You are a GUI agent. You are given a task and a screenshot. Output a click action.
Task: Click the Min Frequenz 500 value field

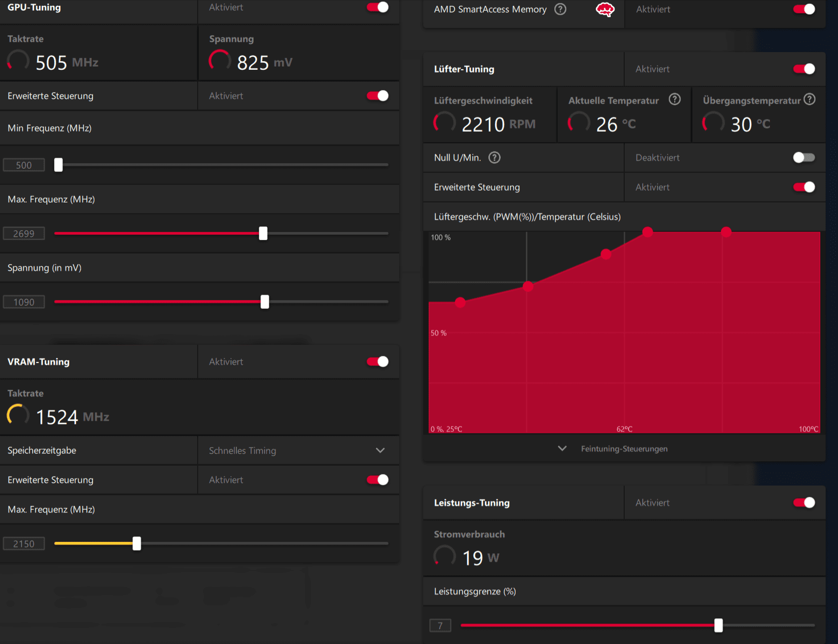pyautogui.click(x=24, y=165)
